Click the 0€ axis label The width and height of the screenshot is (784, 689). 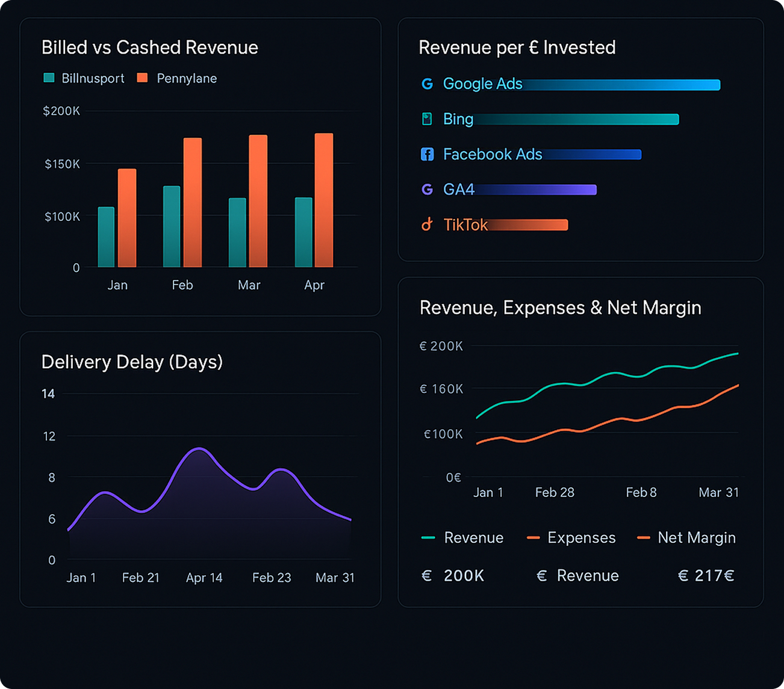click(x=453, y=478)
